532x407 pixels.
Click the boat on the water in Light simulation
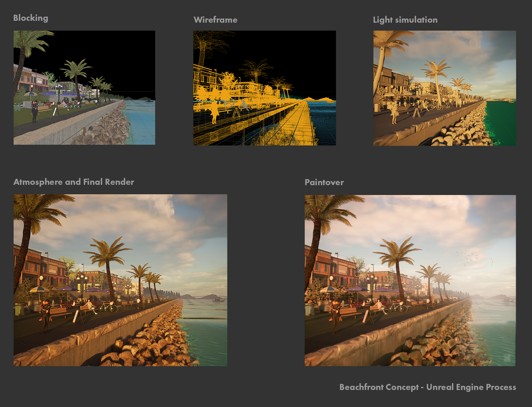coord(510,102)
